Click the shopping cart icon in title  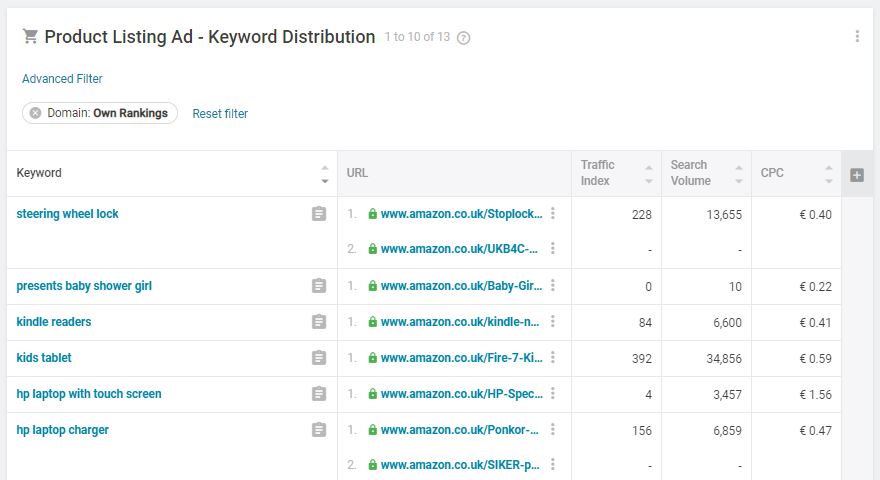tap(30, 36)
